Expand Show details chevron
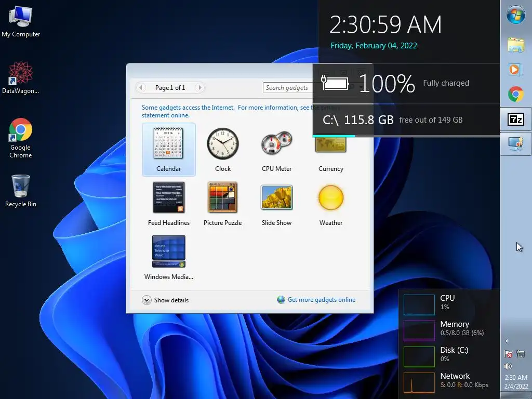The width and height of the screenshot is (532, 399). tap(147, 300)
